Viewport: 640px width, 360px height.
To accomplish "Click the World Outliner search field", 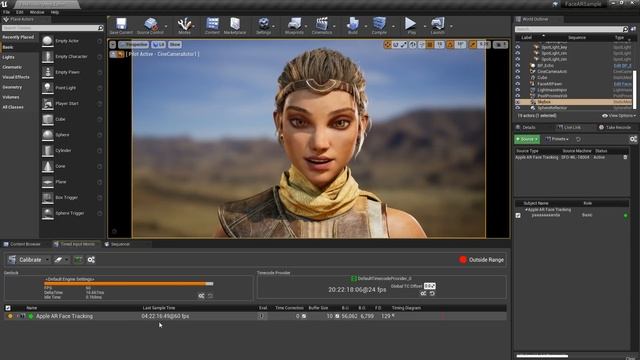I will (571, 29).
